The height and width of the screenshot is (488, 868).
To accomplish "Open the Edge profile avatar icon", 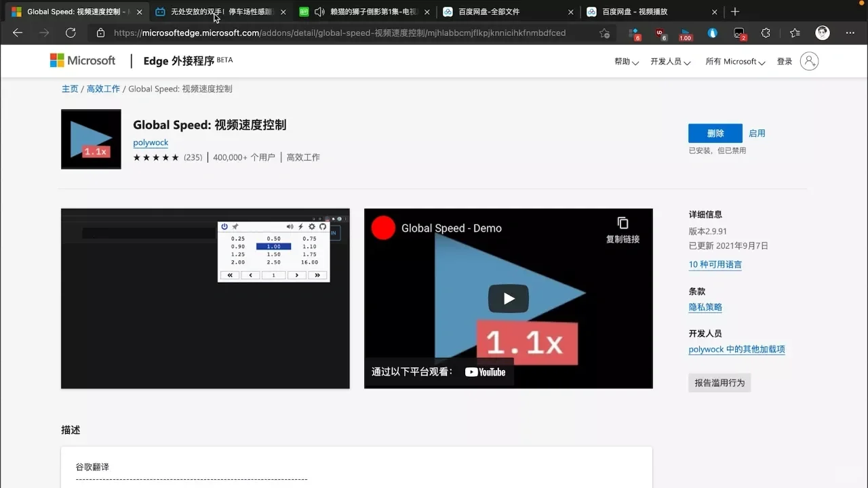I will pos(822,33).
